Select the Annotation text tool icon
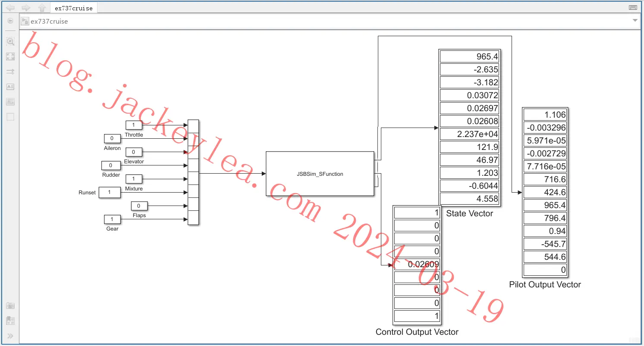644x346 pixels. pos(10,87)
